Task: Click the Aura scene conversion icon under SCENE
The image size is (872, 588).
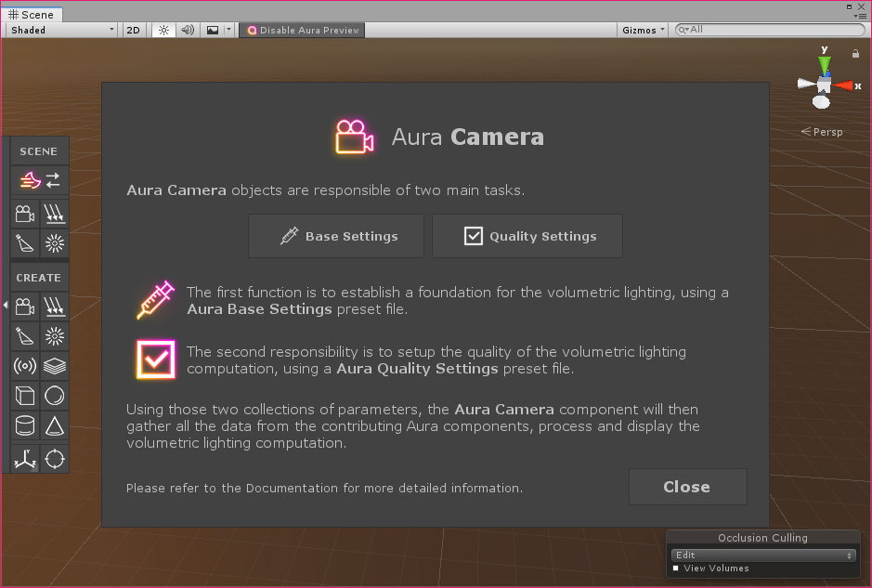Action: coord(40,180)
